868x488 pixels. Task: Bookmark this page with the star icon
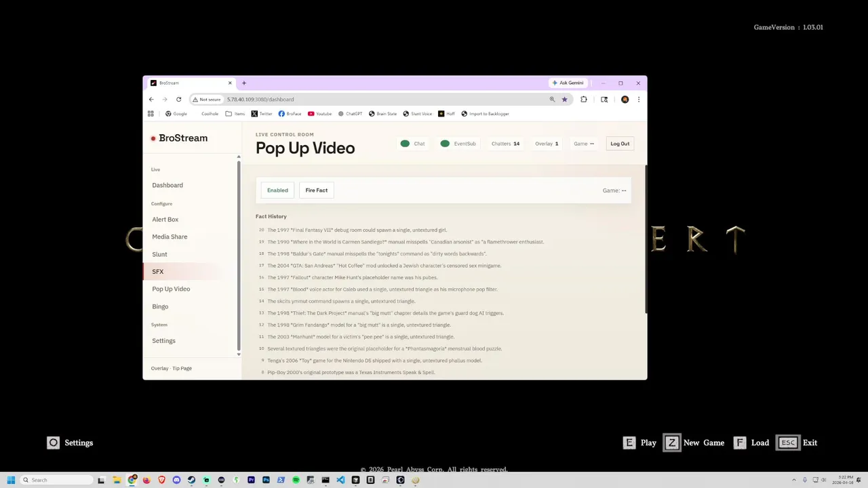tap(564, 99)
